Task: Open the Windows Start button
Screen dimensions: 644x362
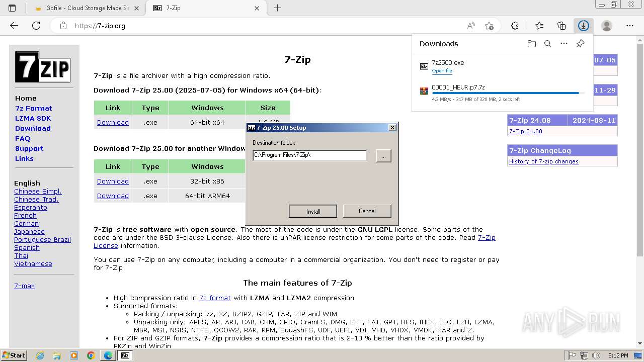Action: [14, 355]
